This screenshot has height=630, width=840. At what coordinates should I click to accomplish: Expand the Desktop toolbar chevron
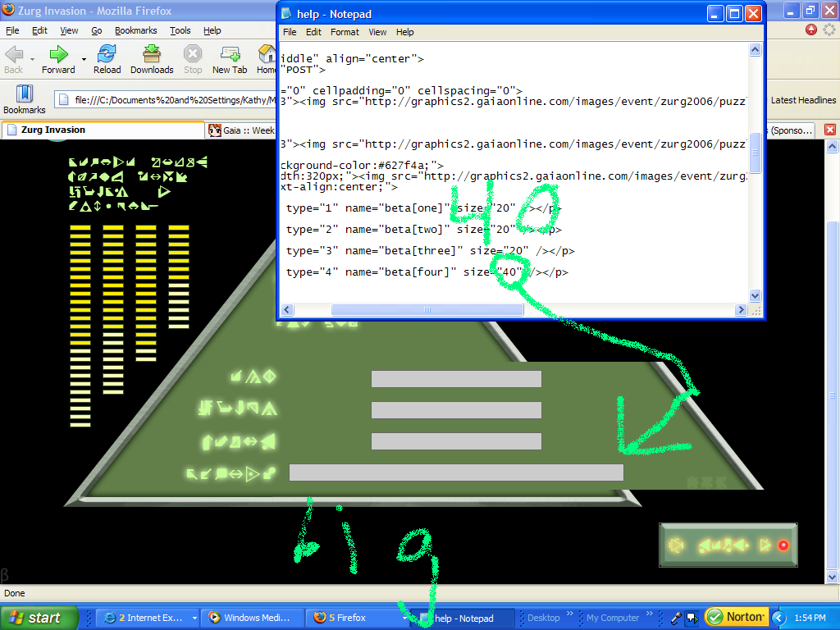coord(569,613)
